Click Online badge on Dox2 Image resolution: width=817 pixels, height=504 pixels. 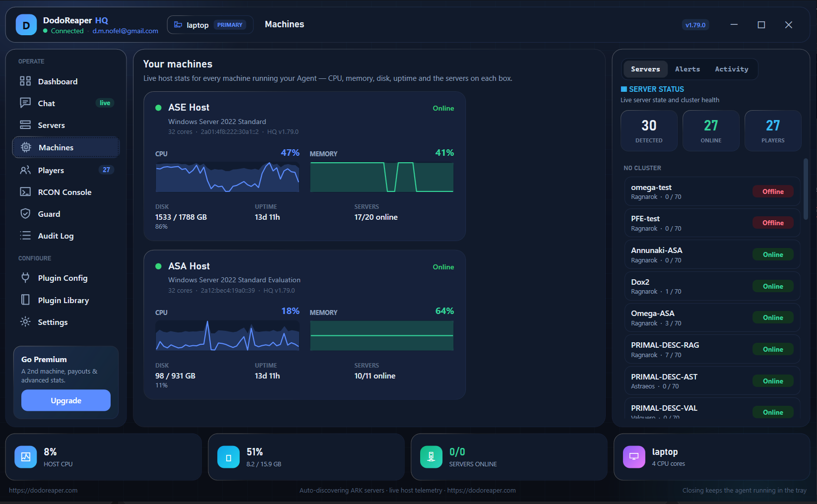(773, 286)
